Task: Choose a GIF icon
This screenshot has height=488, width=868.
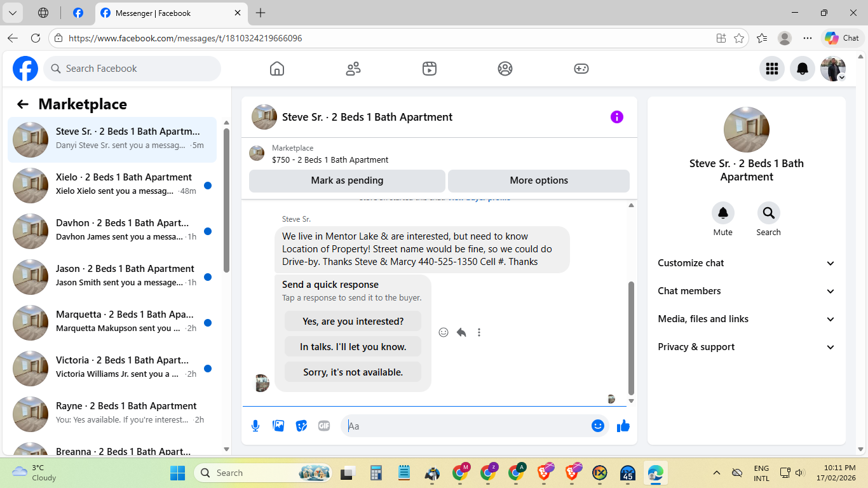Action: click(x=324, y=426)
